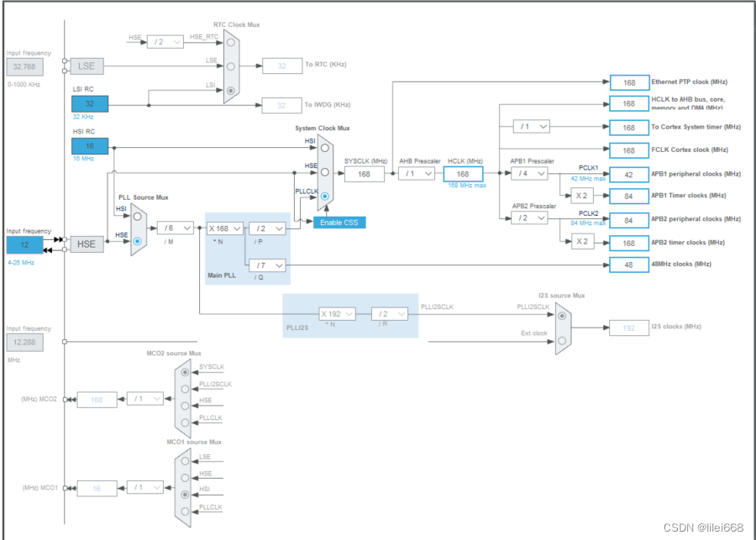Open the PLLI2S /R divider dropdown
Image resolution: width=756 pixels, height=540 pixels.
coord(389,314)
